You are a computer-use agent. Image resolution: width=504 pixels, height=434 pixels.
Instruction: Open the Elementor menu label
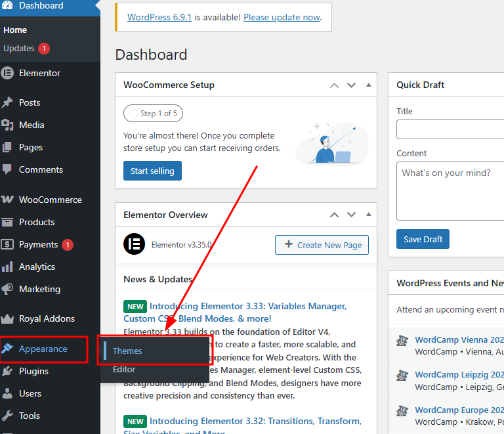[39, 73]
